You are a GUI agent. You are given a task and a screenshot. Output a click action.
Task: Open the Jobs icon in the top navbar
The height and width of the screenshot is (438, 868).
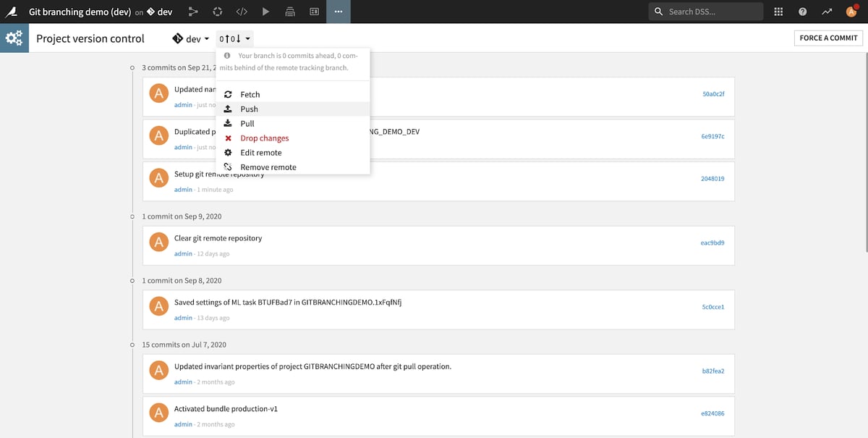[x=290, y=11]
